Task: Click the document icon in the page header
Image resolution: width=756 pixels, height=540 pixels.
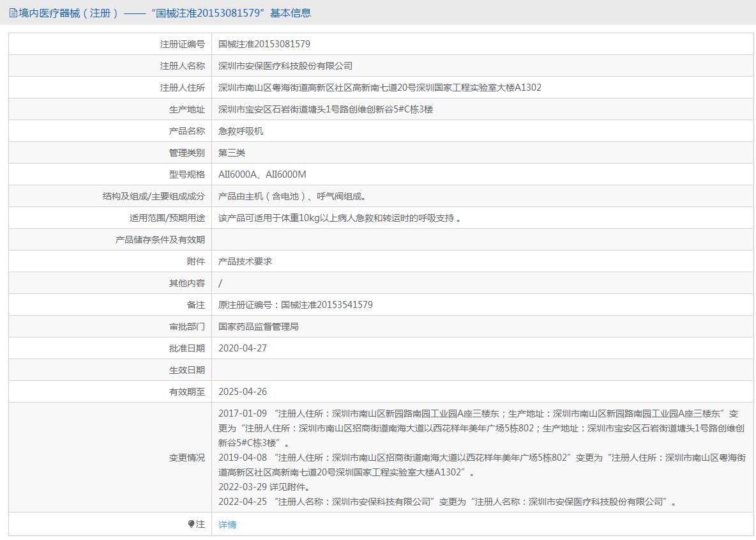Action: pyautogui.click(x=13, y=13)
